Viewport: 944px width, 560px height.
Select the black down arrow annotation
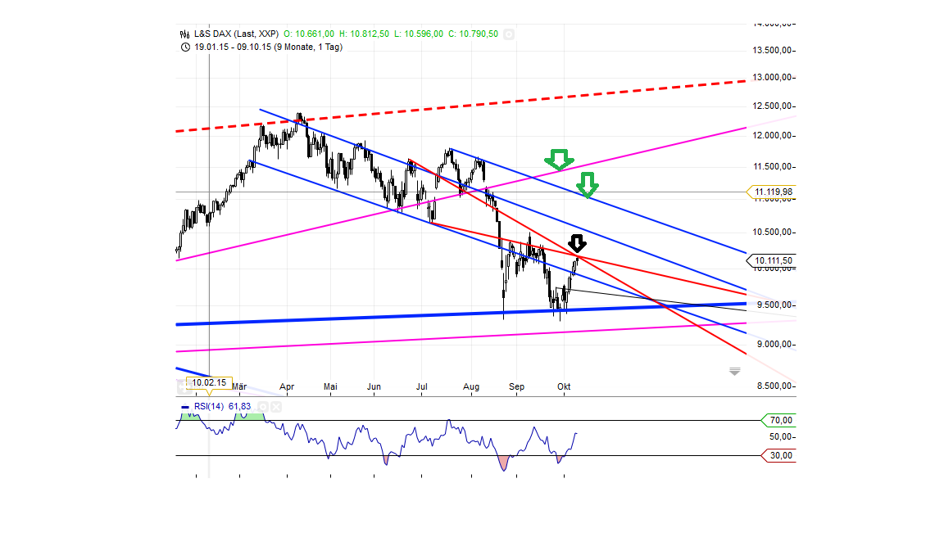(x=576, y=242)
